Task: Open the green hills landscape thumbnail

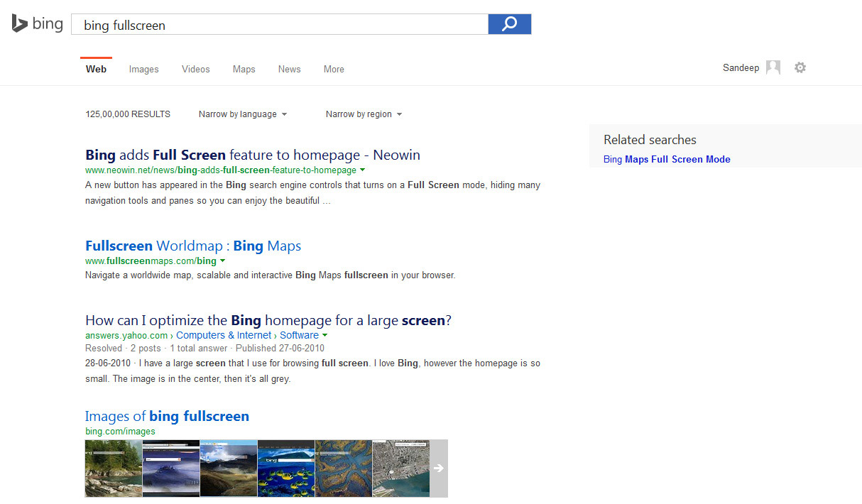Action: [x=229, y=469]
